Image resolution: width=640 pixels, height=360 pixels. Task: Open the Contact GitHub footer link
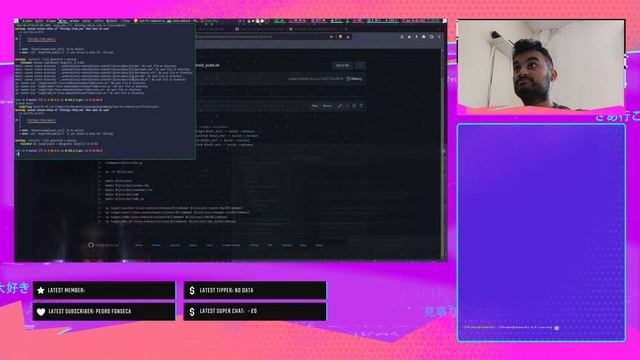click(x=231, y=245)
